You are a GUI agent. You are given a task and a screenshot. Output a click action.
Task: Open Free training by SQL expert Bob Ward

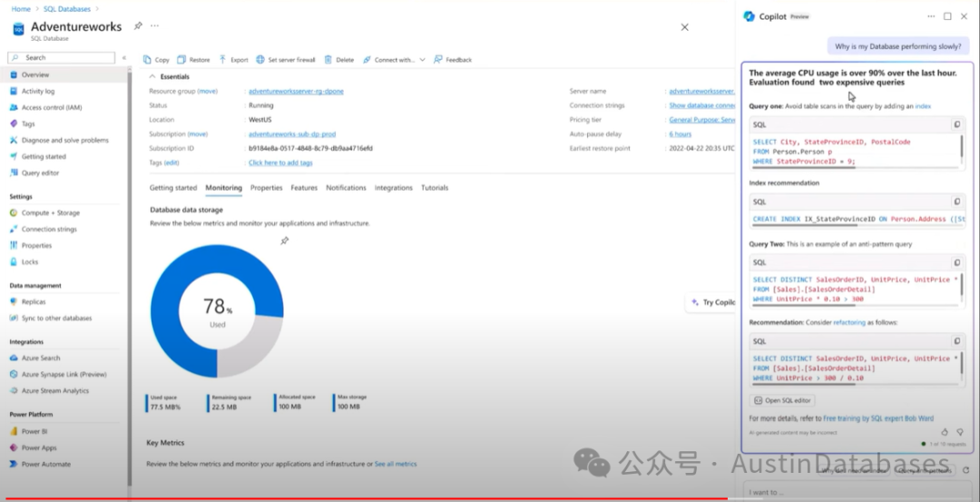coord(878,418)
